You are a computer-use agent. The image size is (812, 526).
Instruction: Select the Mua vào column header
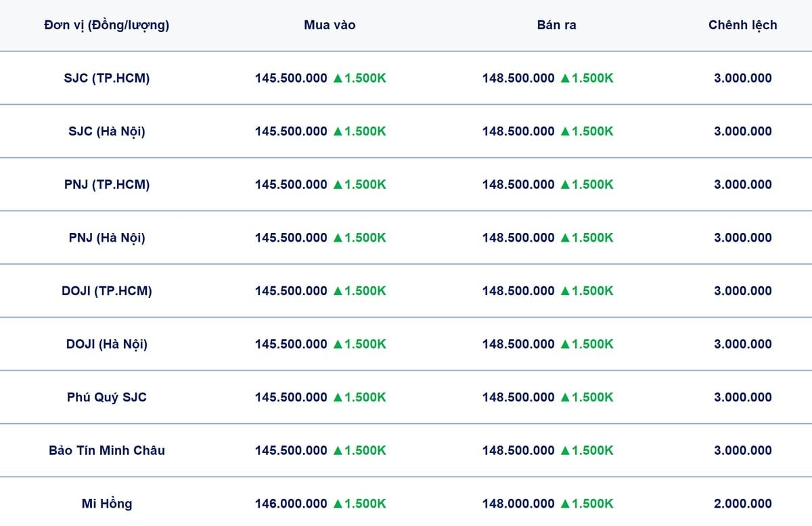pyautogui.click(x=330, y=25)
